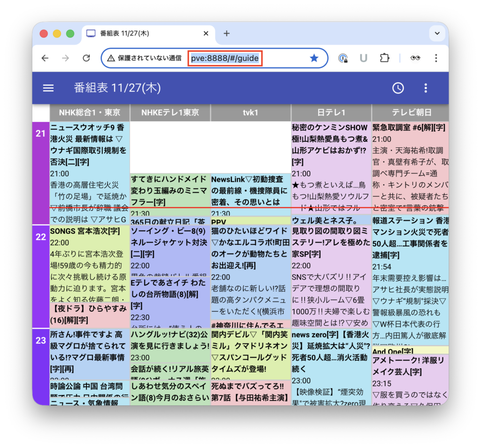Open the Chrome three-dot menu
Image resolution: width=481 pixels, height=448 pixels.
(436, 58)
